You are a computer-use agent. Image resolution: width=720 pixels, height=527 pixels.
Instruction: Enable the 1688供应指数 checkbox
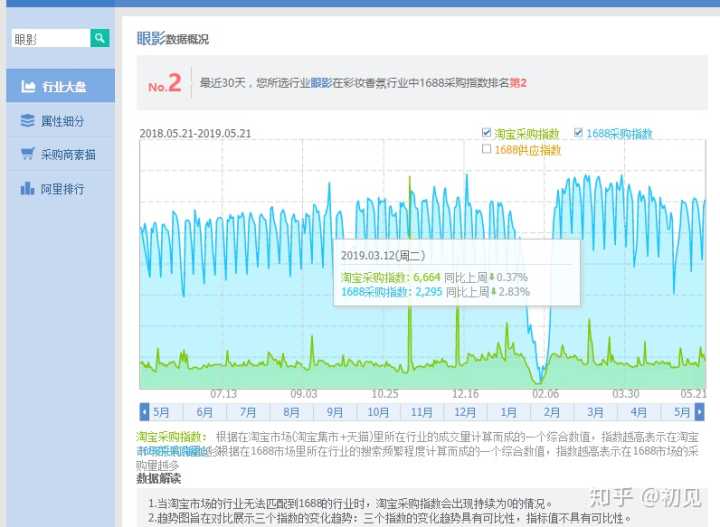click(x=487, y=149)
